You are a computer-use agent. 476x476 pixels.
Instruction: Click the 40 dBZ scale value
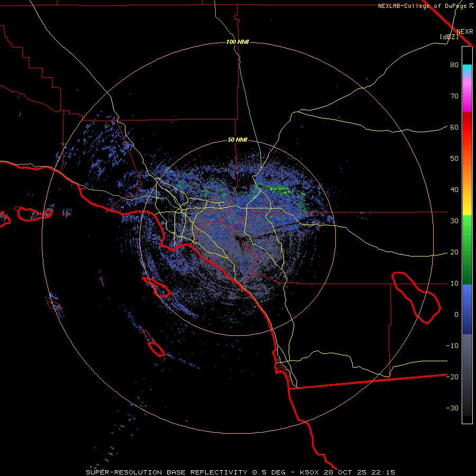click(454, 190)
